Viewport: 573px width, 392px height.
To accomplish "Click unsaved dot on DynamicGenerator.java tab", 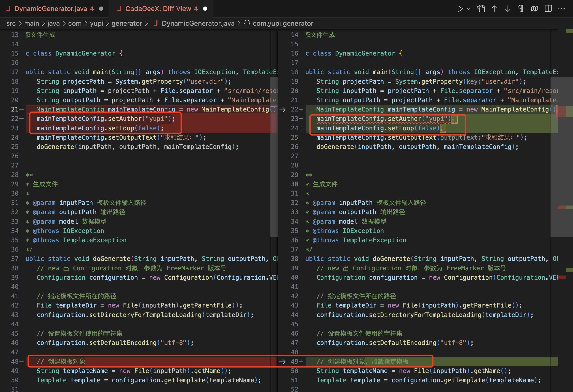I will pos(101,9).
